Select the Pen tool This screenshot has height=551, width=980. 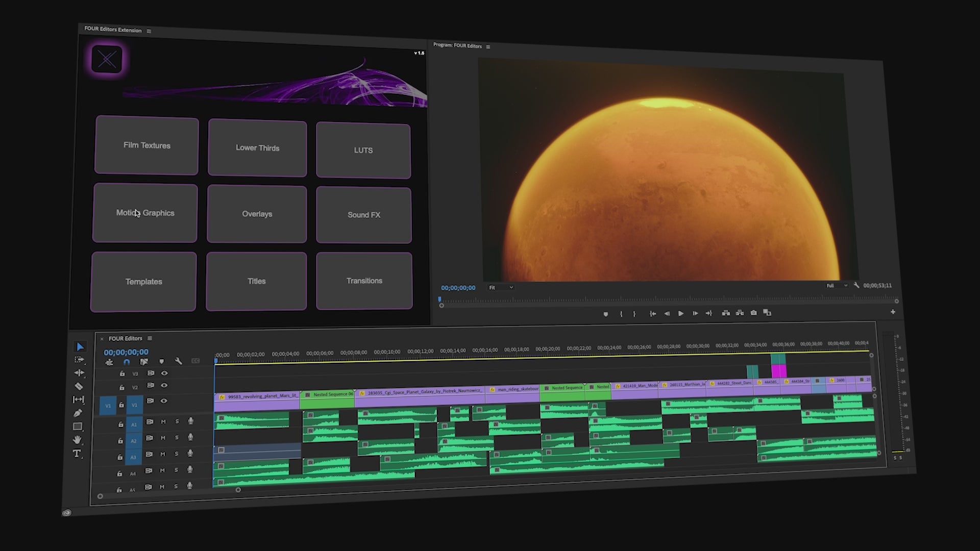(78, 413)
